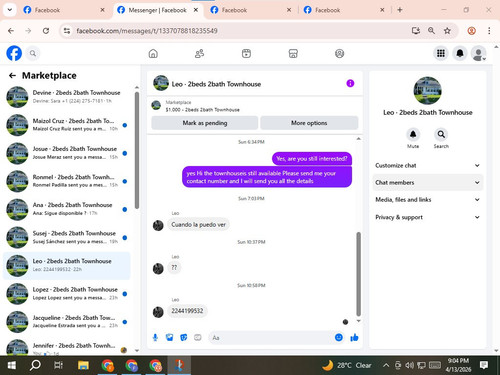The height and width of the screenshot is (375, 500).
Task: Choose a GIF in the composer
Action: coord(198,338)
